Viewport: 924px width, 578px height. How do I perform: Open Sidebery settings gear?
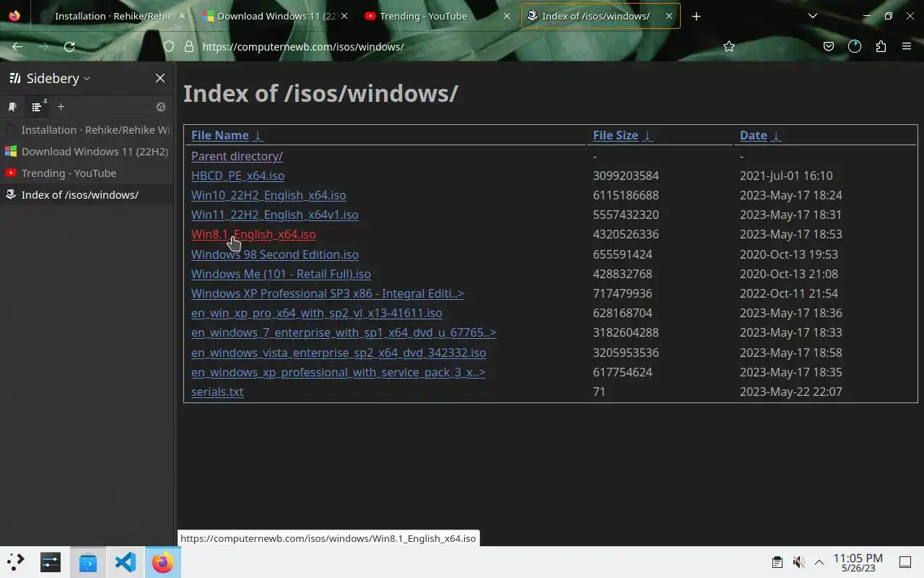[x=161, y=107]
